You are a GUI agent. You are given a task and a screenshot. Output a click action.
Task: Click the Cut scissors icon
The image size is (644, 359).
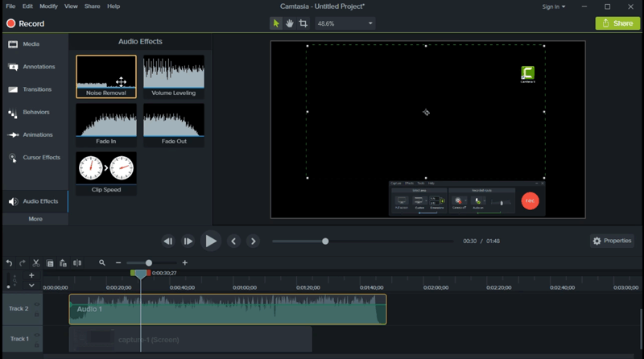(x=36, y=263)
